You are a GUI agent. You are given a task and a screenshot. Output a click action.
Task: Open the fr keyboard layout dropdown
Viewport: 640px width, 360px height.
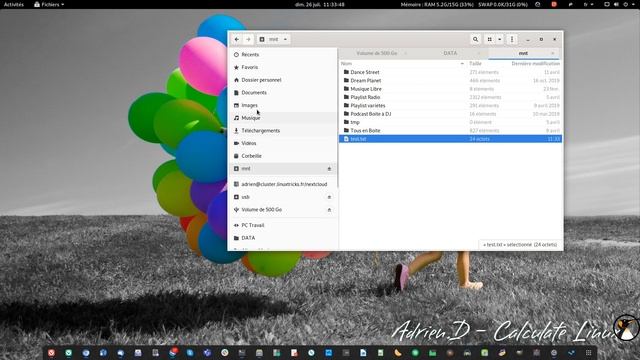pos(588,4)
